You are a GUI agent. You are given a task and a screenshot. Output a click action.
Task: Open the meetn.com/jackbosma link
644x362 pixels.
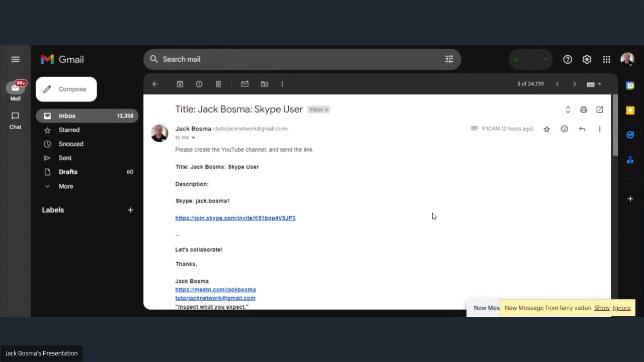pos(215,290)
